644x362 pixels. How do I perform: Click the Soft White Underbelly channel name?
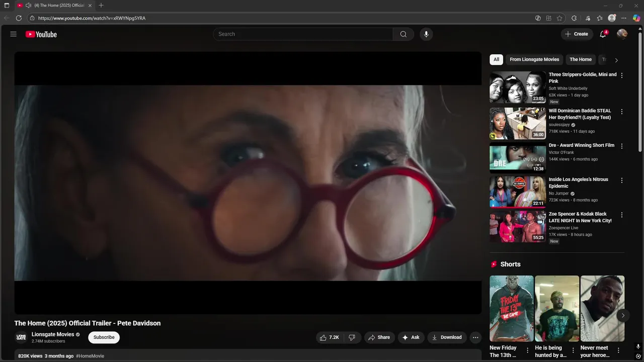pyautogui.click(x=568, y=88)
